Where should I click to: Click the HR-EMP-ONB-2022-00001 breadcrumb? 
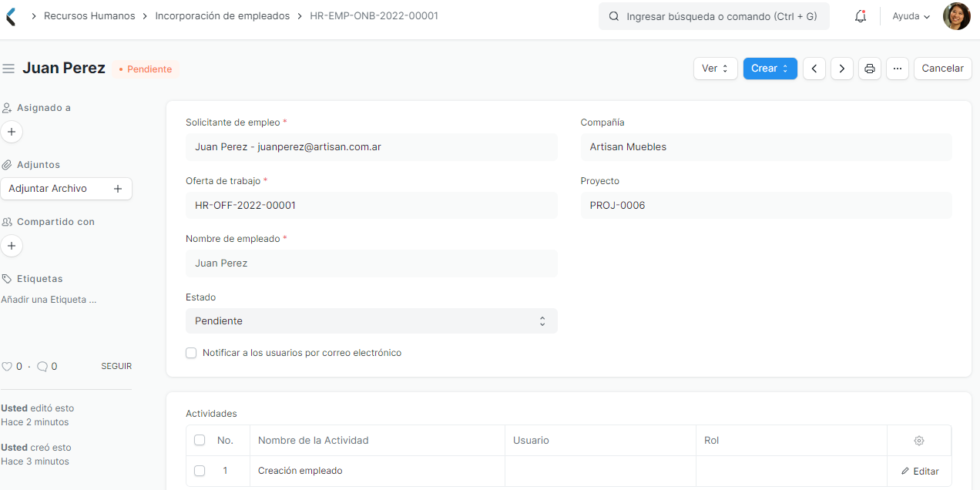(x=374, y=15)
